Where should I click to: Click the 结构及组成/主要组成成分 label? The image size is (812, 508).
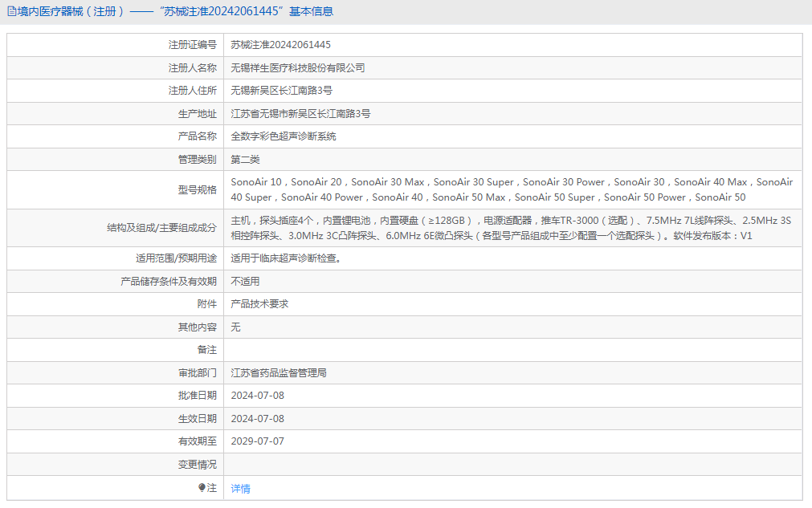pos(161,228)
